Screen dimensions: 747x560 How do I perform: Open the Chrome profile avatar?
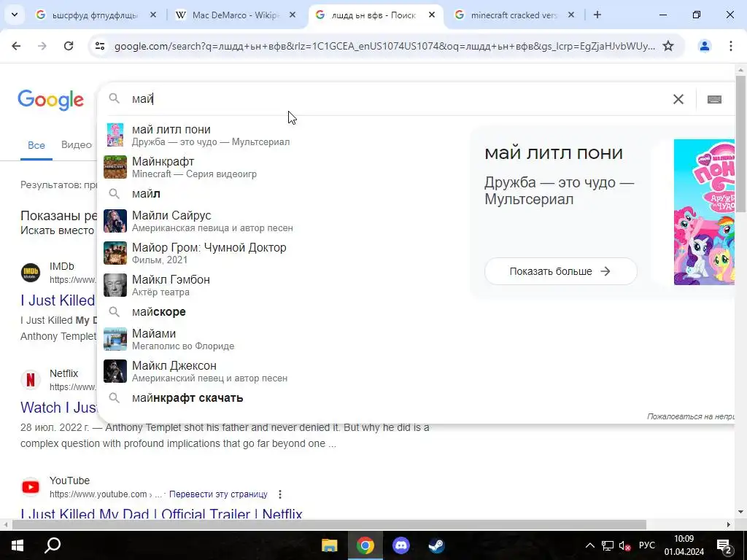704,46
